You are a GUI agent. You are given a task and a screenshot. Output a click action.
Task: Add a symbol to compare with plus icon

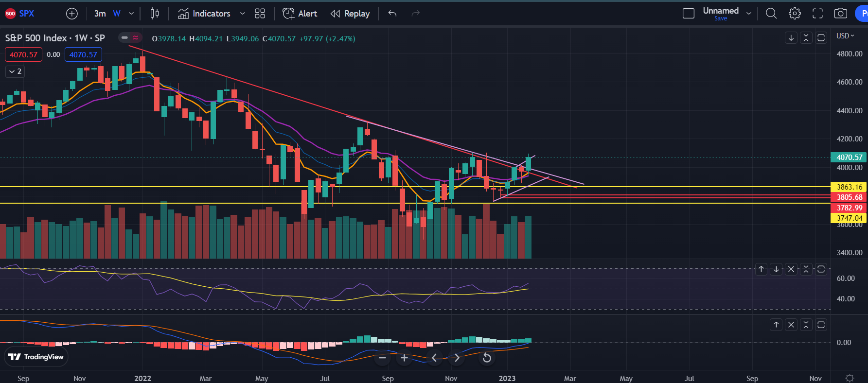tap(72, 14)
